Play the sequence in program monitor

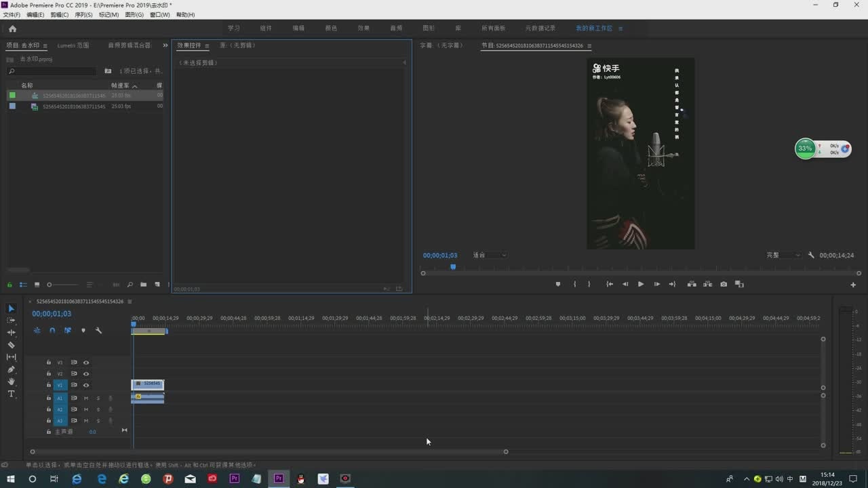coord(640,284)
